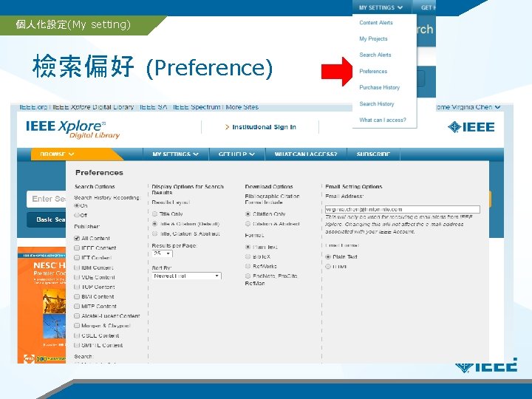This screenshot has height=399, width=532.
Task: Check the VDE Content checkbox
Action: click(77, 277)
